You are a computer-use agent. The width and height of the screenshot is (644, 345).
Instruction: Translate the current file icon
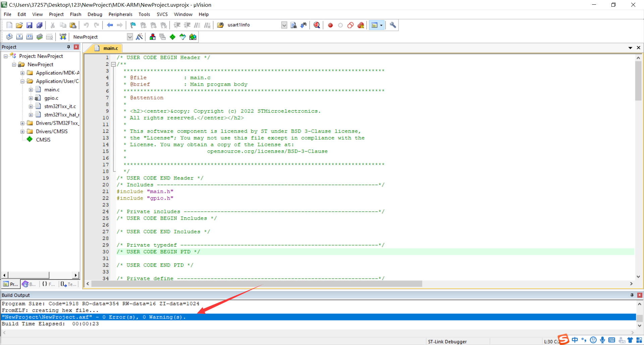(x=9, y=37)
